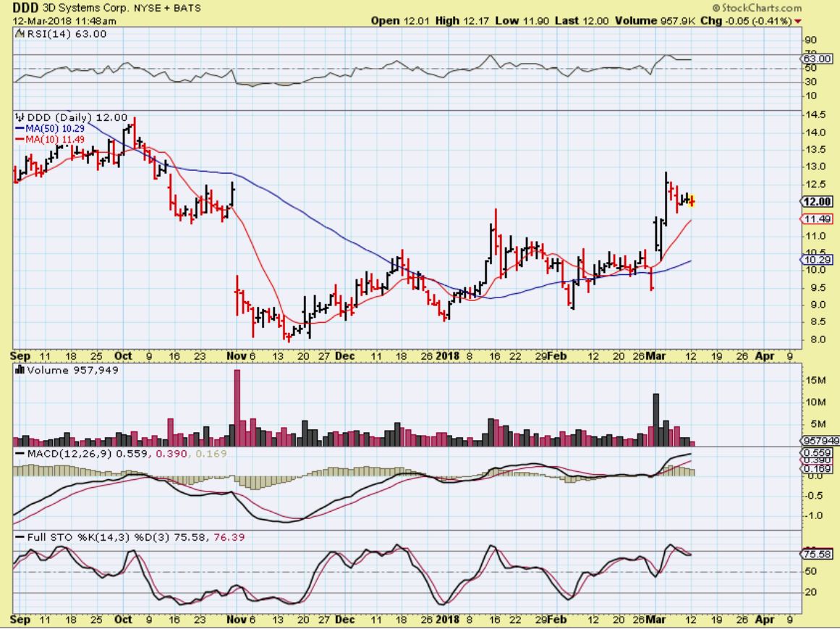Click the Chg -0.05 (-0.41%) value
The image size is (840, 629).
click(x=746, y=21)
